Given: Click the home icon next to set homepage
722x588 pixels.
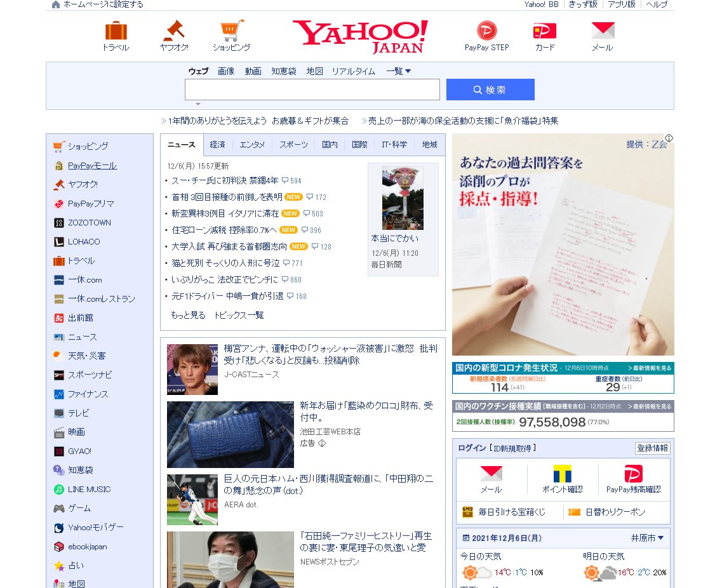Looking at the screenshot, I should 56,4.
